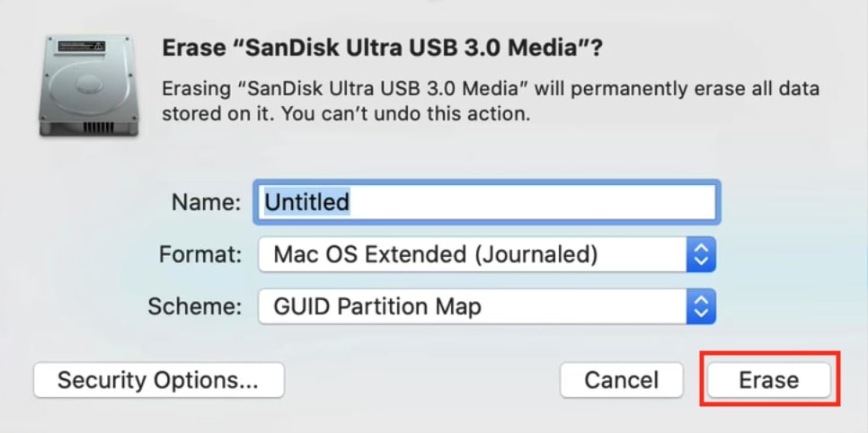Dismiss the dialog with the Cancel button

622,380
